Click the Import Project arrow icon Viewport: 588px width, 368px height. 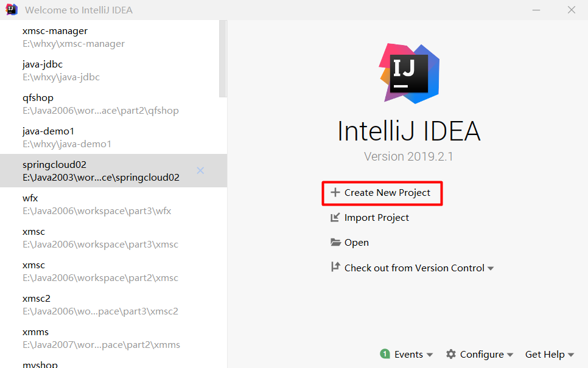335,218
